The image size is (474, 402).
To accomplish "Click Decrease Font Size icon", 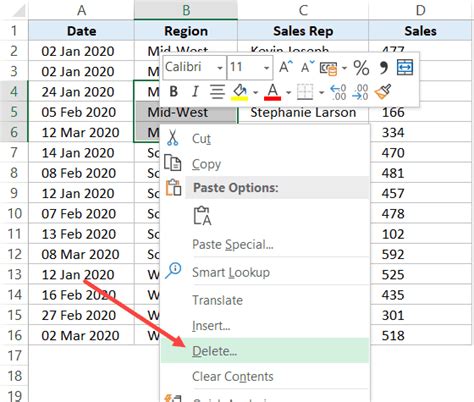I will pyautogui.click(x=307, y=67).
